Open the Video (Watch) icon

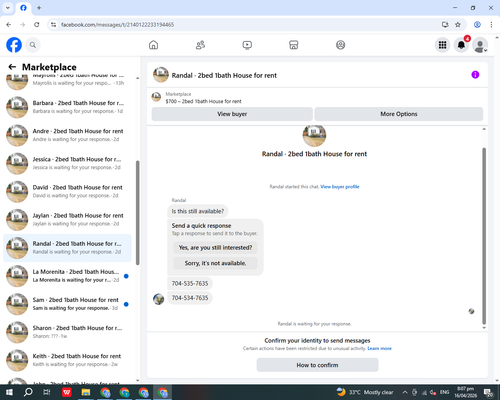tap(247, 45)
